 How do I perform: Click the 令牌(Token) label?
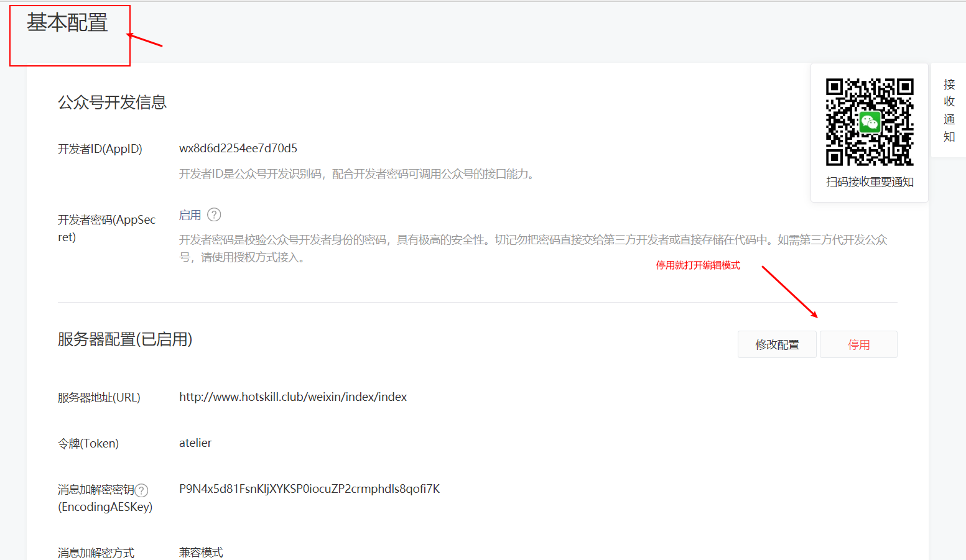point(88,443)
